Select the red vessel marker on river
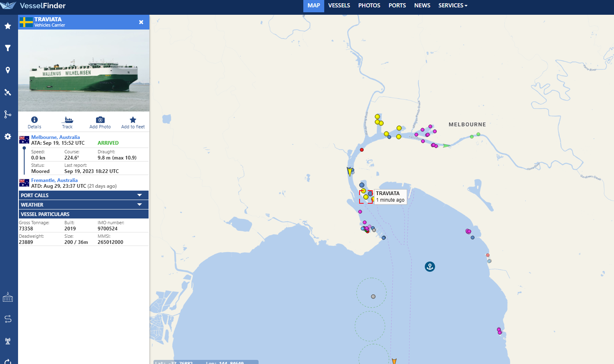The width and height of the screenshot is (614, 364). (x=362, y=150)
